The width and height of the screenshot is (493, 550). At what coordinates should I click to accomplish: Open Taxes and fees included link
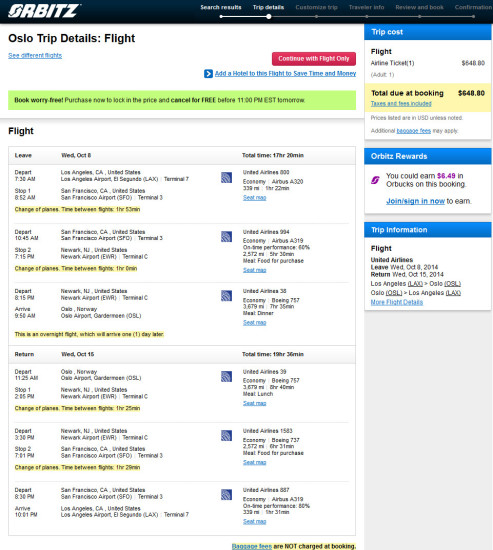click(x=401, y=103)
